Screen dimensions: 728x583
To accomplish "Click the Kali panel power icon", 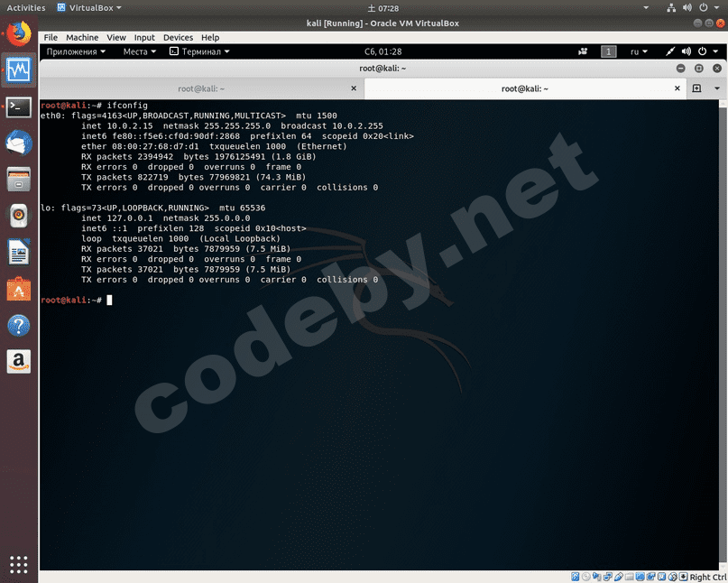I will pos(703,51).
